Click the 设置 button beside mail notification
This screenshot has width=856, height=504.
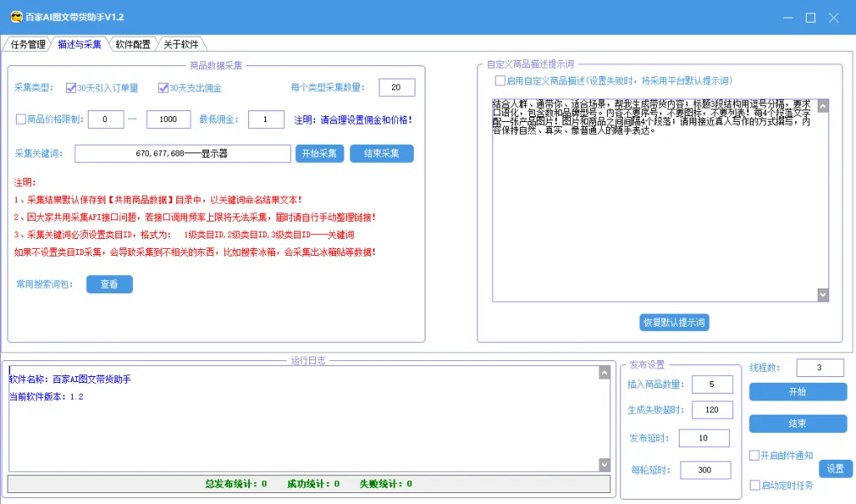[x=835, y=469]
